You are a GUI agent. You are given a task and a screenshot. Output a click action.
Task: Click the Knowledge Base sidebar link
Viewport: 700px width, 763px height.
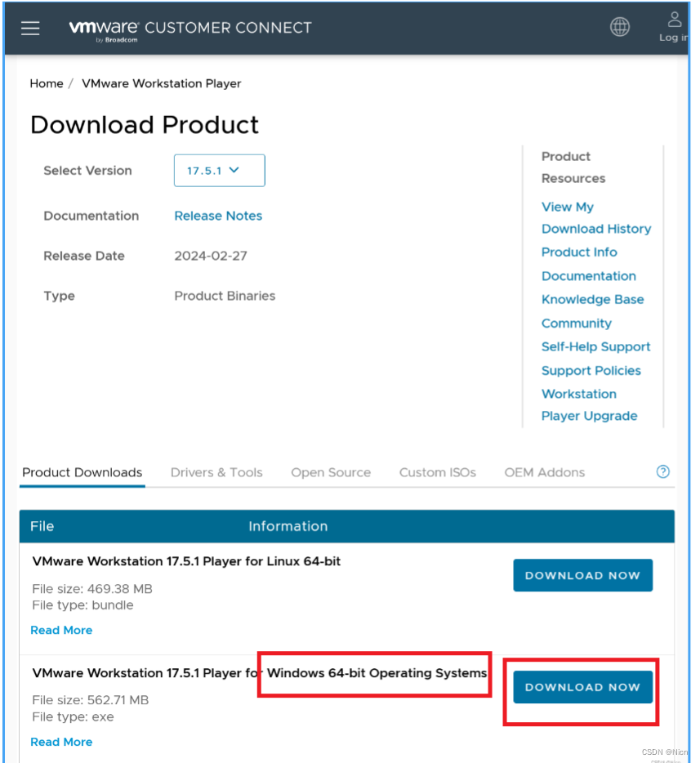593,299
